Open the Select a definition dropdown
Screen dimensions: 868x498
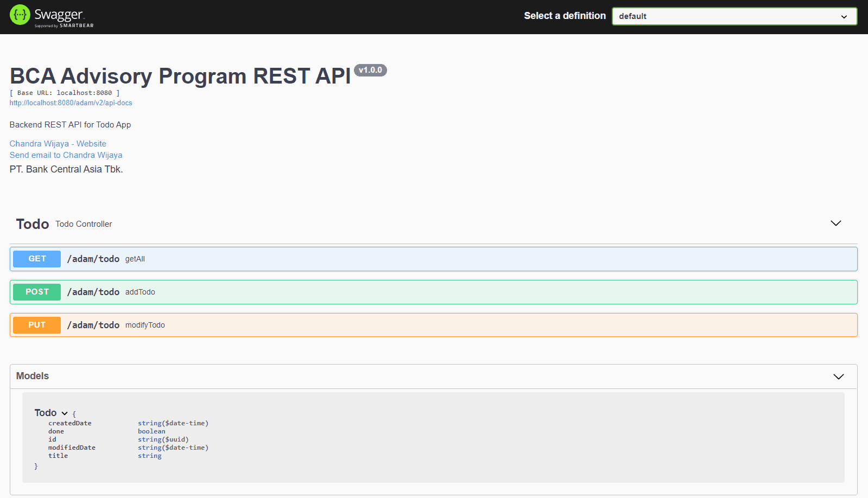734,16
